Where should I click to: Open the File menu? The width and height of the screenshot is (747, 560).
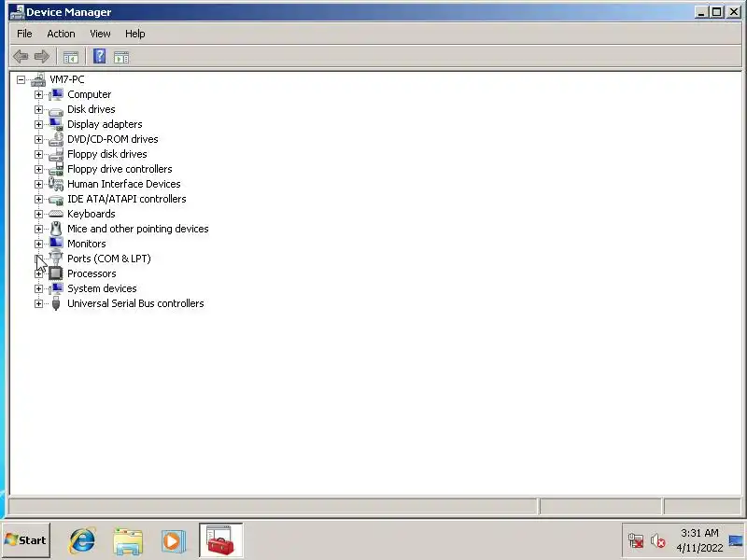(24, 34)
